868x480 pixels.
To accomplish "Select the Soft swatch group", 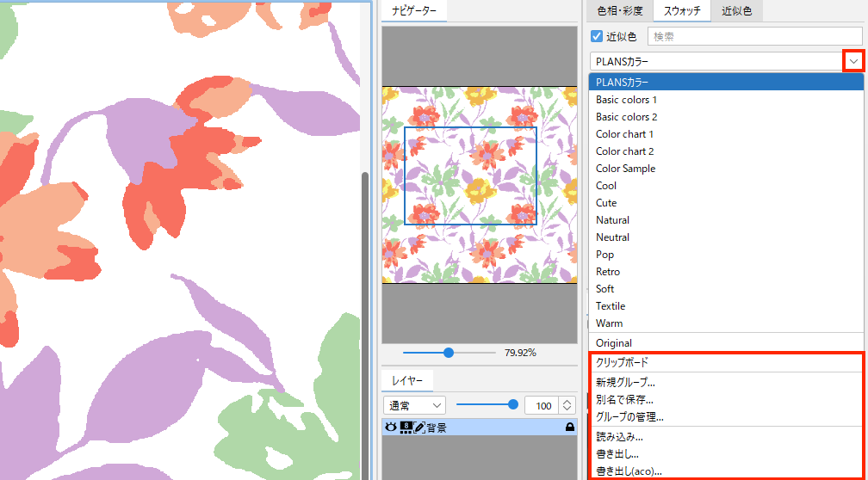I will pos(726,289).
